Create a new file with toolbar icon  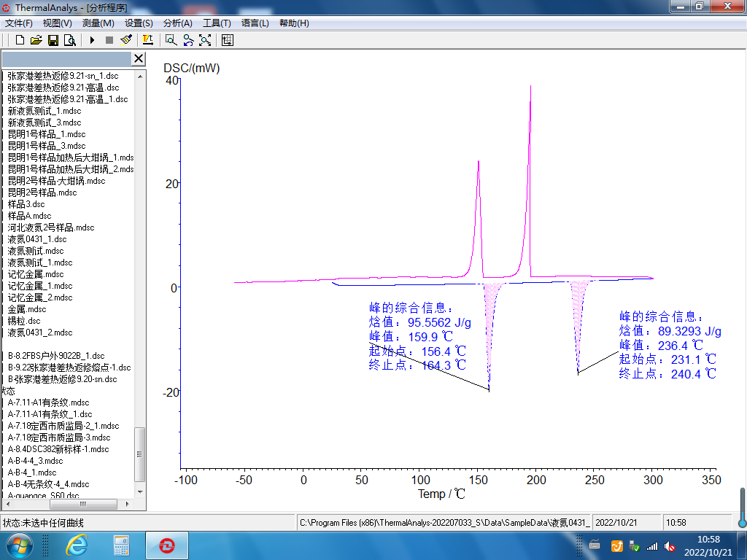(x=20, y=40)
